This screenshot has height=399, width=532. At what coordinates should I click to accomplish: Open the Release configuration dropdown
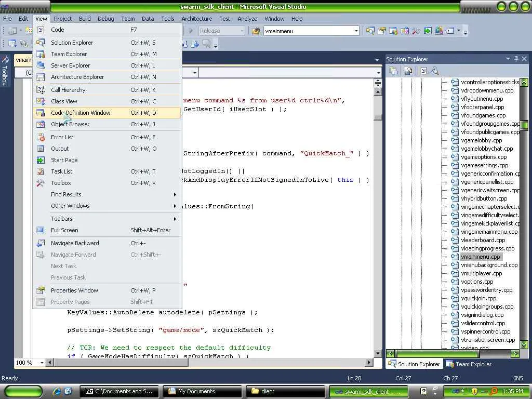click(242, 31)
